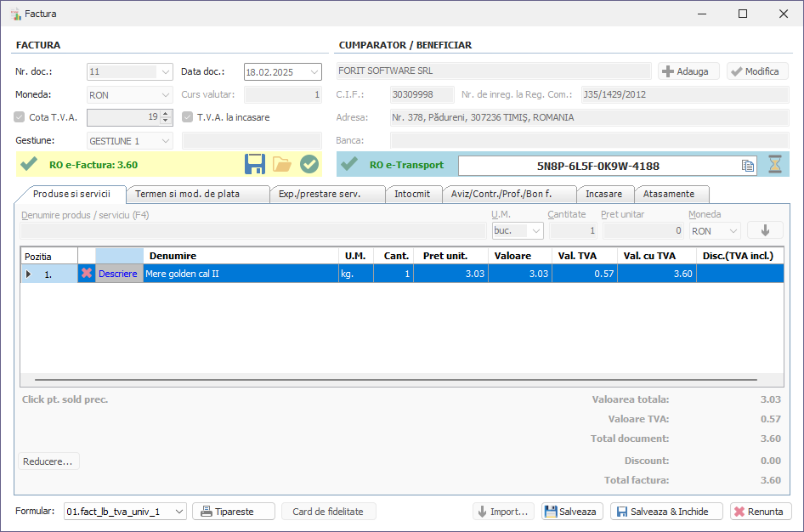The height and width of the screenshot is (532, 804).
Task: Click the e-Factura round validate checkmark icon
Action: pyautogui.click(x=309, y=164)
